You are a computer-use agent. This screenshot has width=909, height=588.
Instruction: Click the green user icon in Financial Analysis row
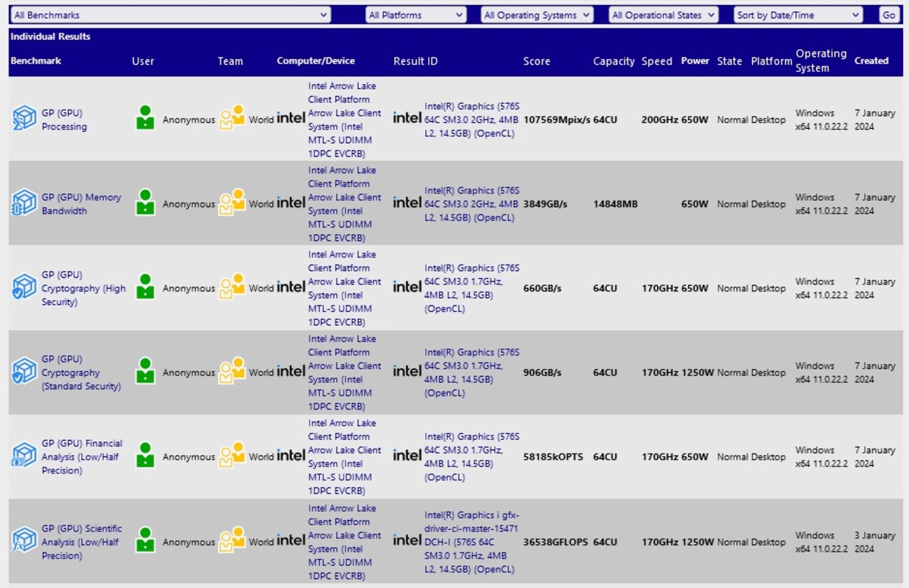point(145,454)
